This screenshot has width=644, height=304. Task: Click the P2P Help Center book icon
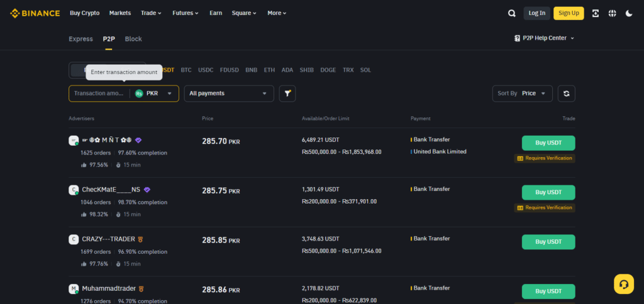(x=517, y=38)
